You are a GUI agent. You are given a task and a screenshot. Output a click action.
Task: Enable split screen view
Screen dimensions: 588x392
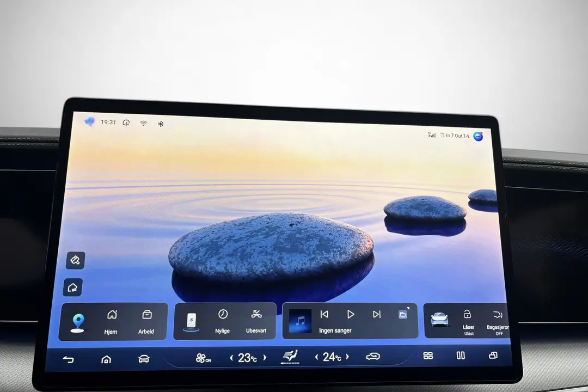[461, 355]
